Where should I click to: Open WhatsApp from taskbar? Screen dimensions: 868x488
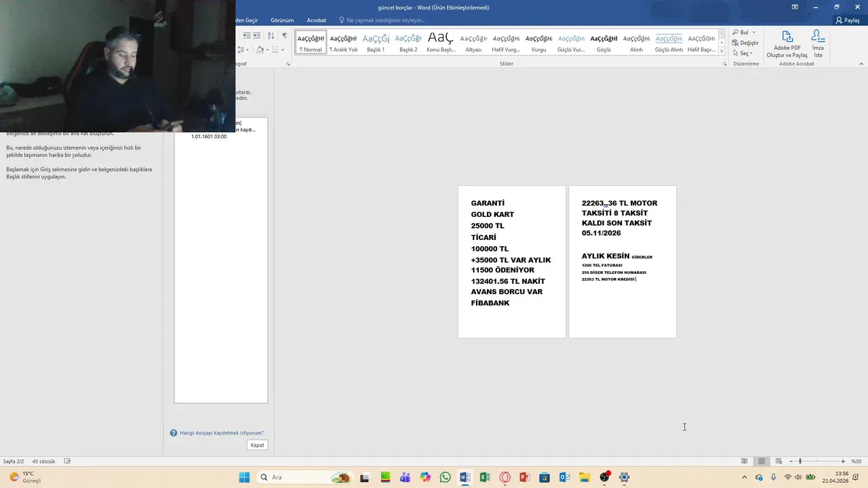click(445, 477)
